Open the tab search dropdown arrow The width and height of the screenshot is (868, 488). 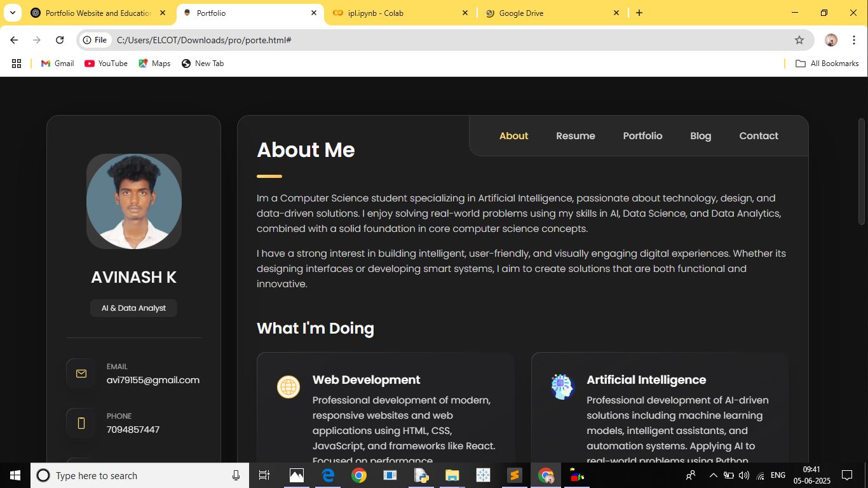tap(12, 13)
